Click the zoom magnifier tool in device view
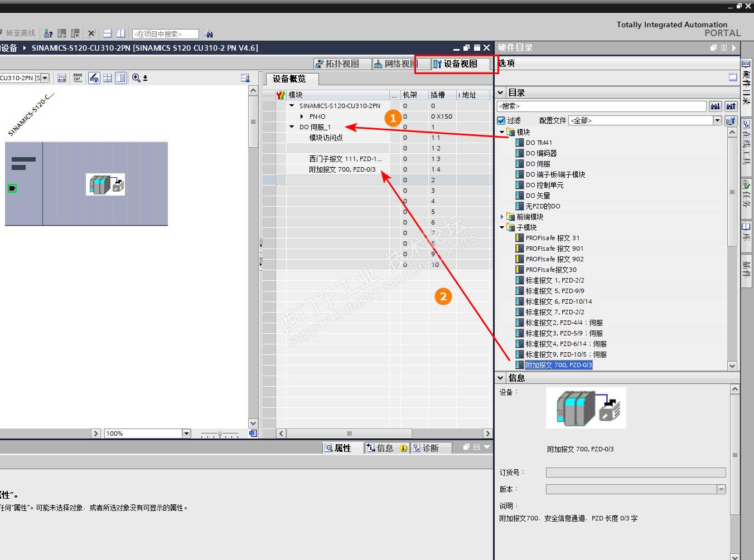The image size is (754, 560). 137,78
